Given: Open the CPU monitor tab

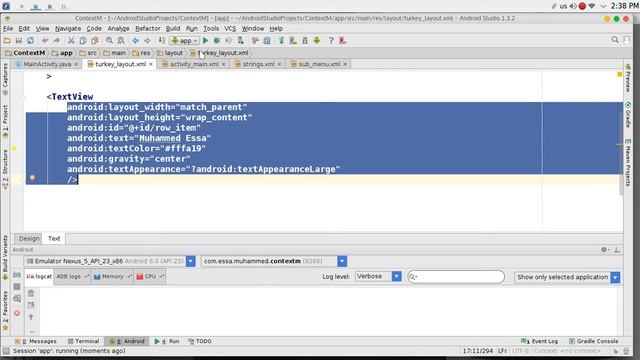Looking at the screenshot, I should click(x=149, y=276).
